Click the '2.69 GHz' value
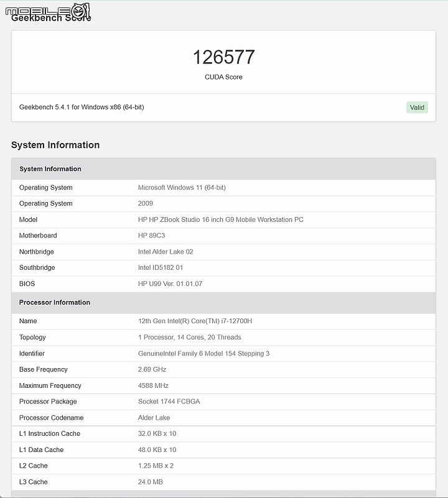The image size is (448, 498). coord(152,369)
